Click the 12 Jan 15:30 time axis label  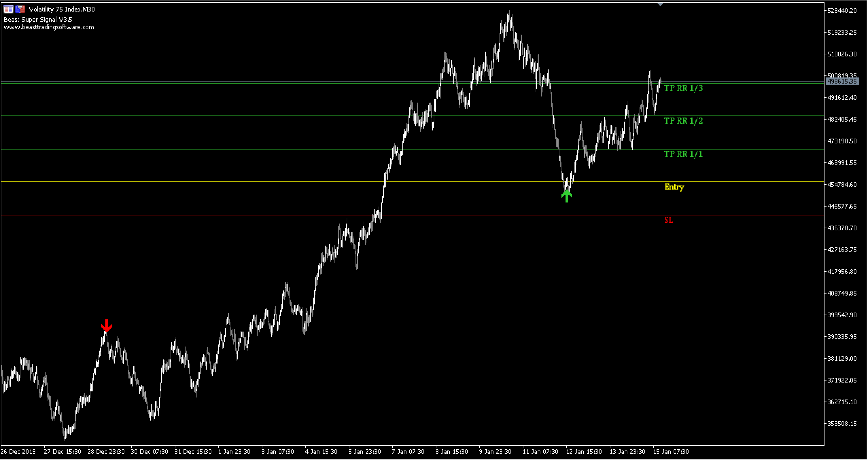[584, 452]
